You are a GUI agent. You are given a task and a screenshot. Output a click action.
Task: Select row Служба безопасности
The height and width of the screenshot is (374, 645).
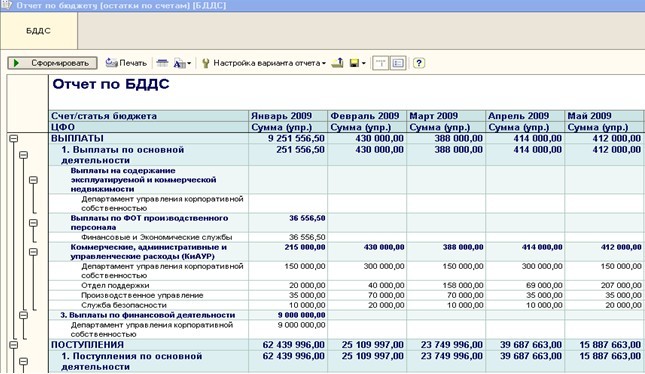[124, 305]
